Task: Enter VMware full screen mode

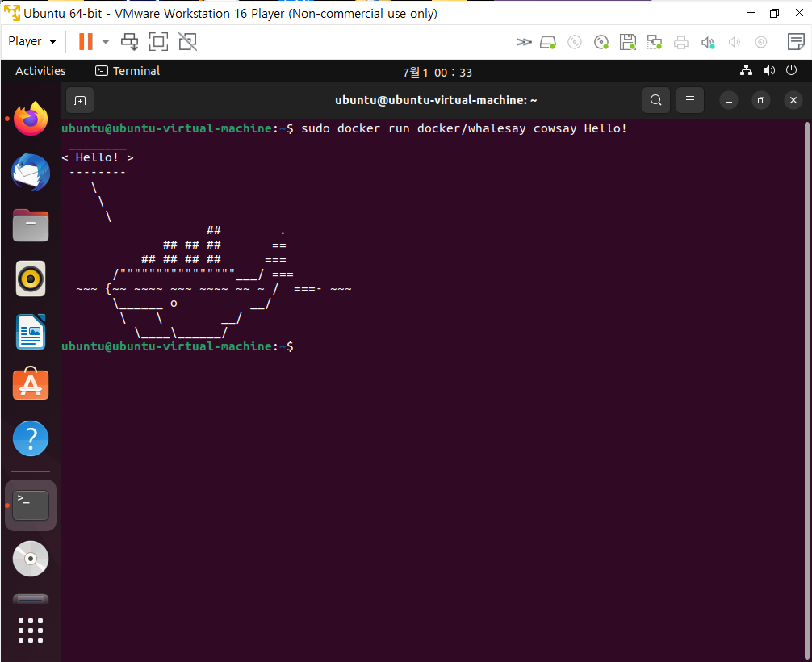Action: 158,41
